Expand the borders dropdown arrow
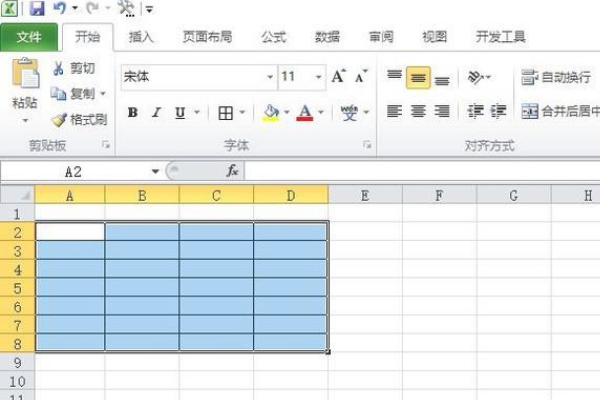 [242, 113]
